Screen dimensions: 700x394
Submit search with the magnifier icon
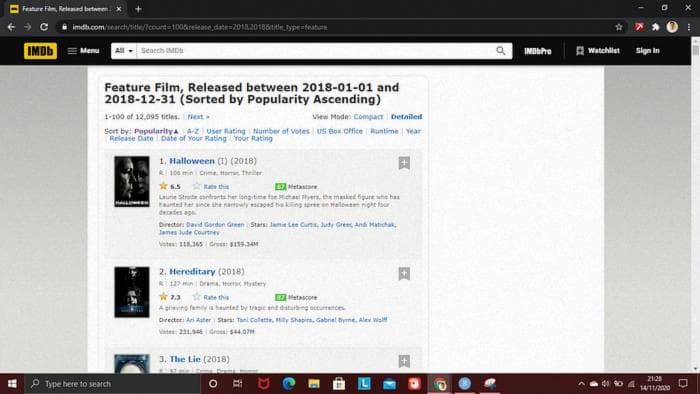click(x=501, y=51)
